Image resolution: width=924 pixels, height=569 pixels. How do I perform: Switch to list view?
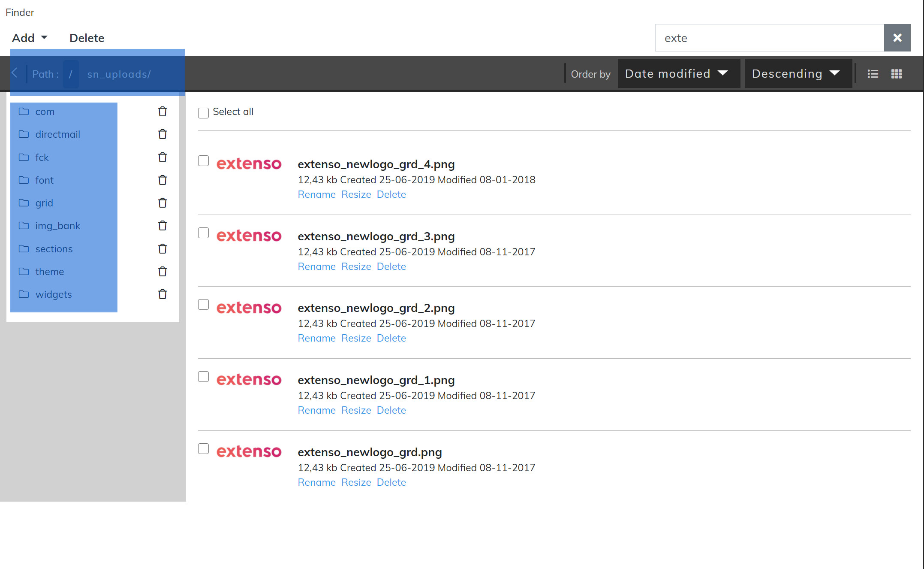pyautogui.click(x=873, y=74)
